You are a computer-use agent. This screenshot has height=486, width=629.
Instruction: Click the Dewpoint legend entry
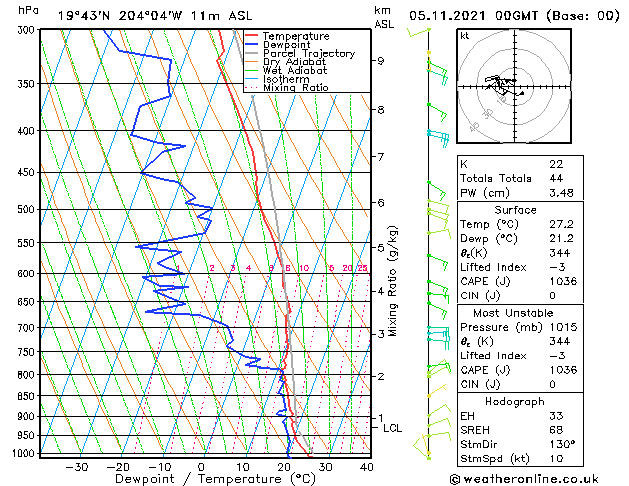286,45
